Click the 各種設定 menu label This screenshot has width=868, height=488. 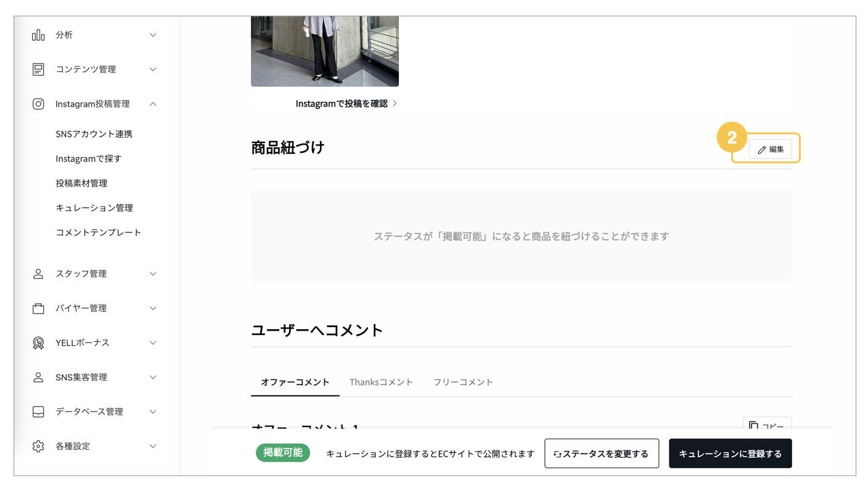tap(73, 446)
